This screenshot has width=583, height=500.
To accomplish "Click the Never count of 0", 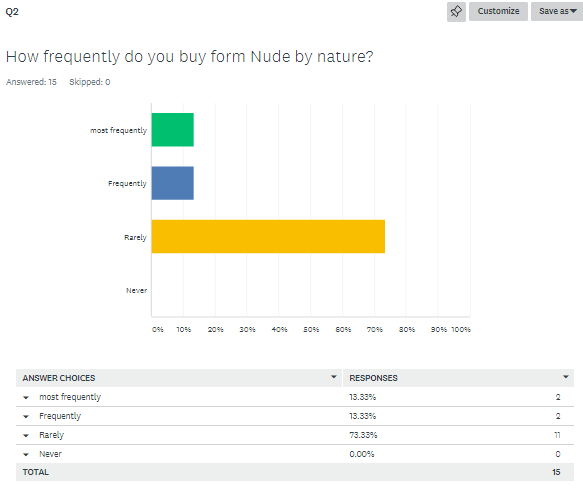I will pos(558,454).
